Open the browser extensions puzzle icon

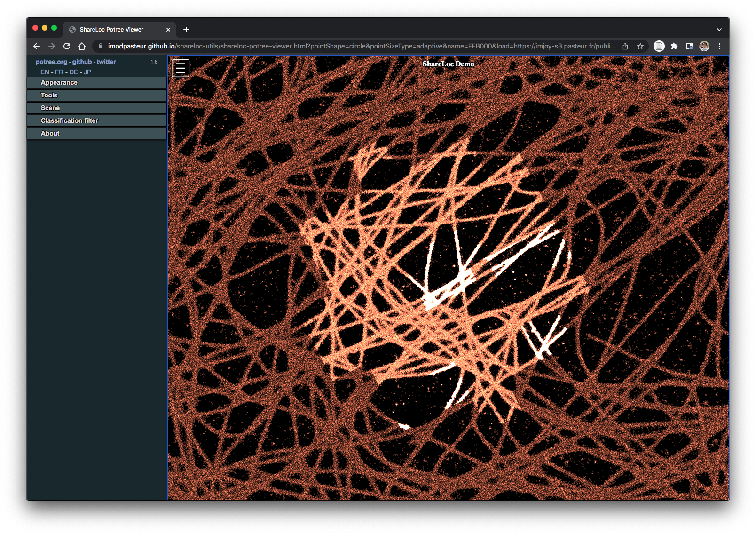coord(674,46)
